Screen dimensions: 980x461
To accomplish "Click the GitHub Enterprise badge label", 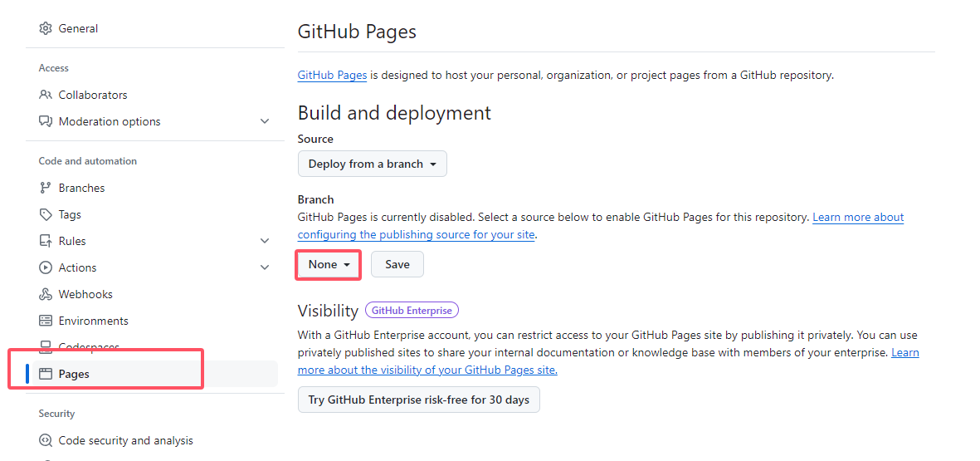I will coord(412,311).
